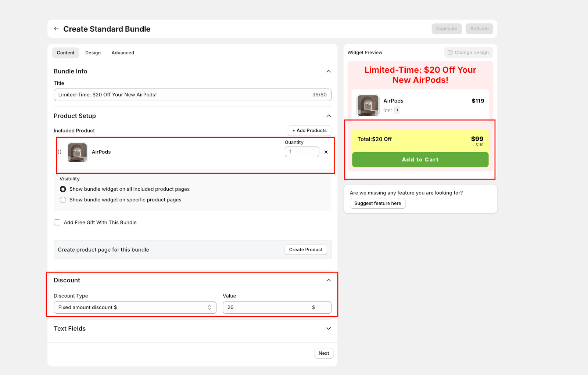Open the Advanced tab

click(x=123, y=53)
